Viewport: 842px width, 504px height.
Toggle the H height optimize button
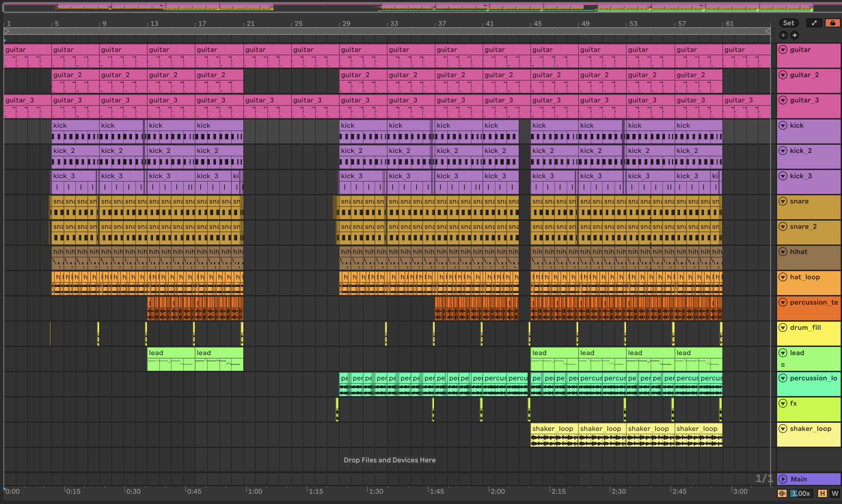click(822, 493)
